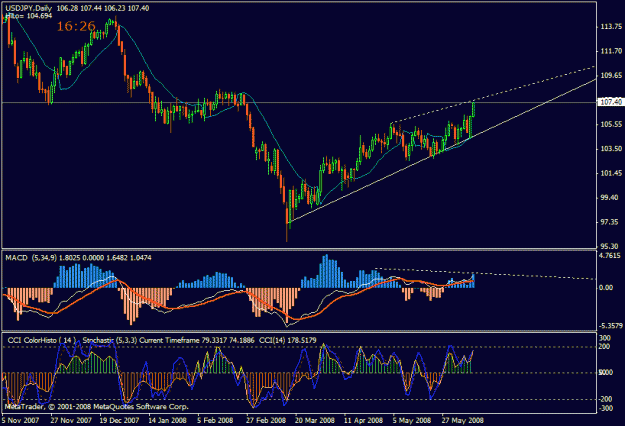Image resolution: width=625 pixels, height=426 pixels.
Task: Click the 105.55 price scale value
Action: (611, 124)
